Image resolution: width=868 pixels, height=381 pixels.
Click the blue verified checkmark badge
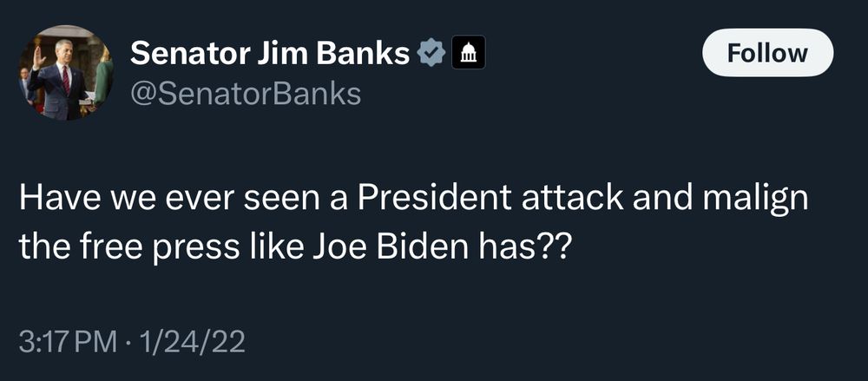point(431,53)
